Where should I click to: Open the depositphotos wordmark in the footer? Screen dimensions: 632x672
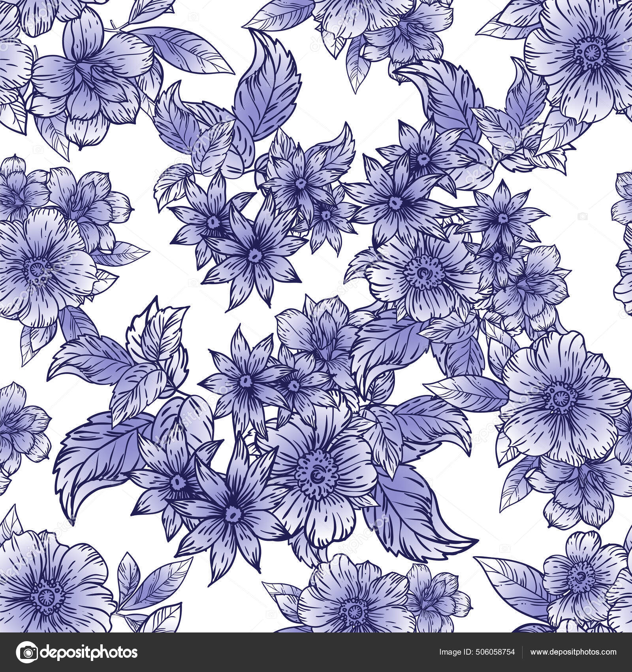[91, 653]
